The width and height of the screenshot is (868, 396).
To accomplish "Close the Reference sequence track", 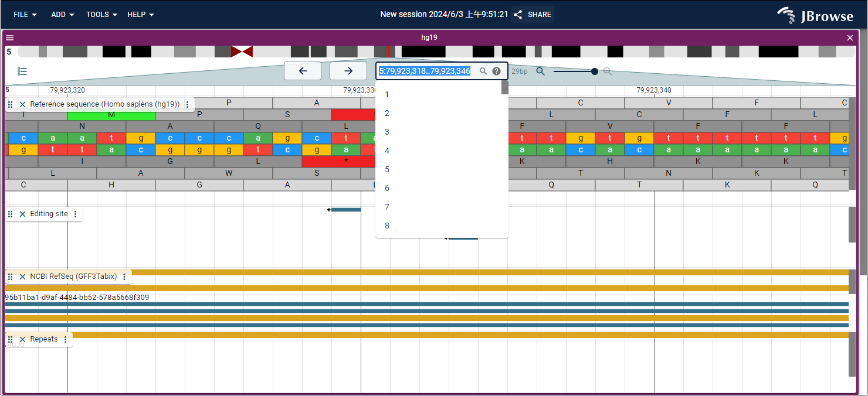I will [22, 104].
